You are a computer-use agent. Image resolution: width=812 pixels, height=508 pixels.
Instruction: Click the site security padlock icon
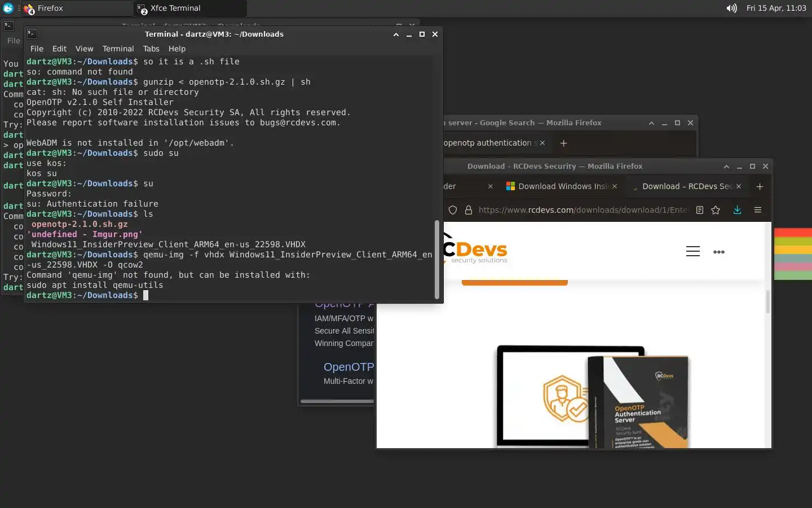(x=468, y=210)
